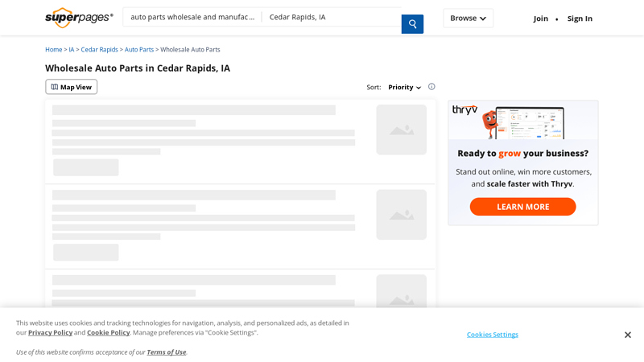Open Map View
The height and width of the screenshot is (362, 644).
[72, 87]
